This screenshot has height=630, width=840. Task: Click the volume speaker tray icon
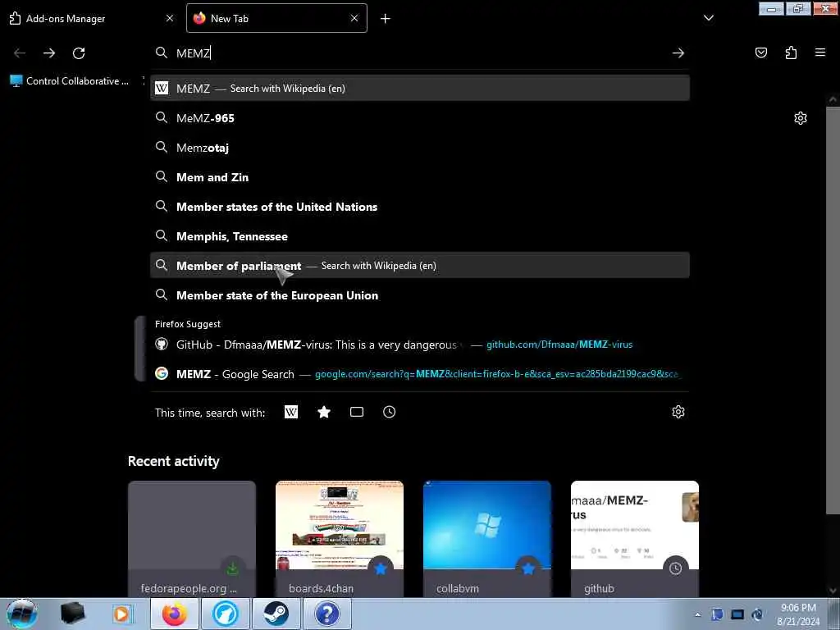point(757,615)
